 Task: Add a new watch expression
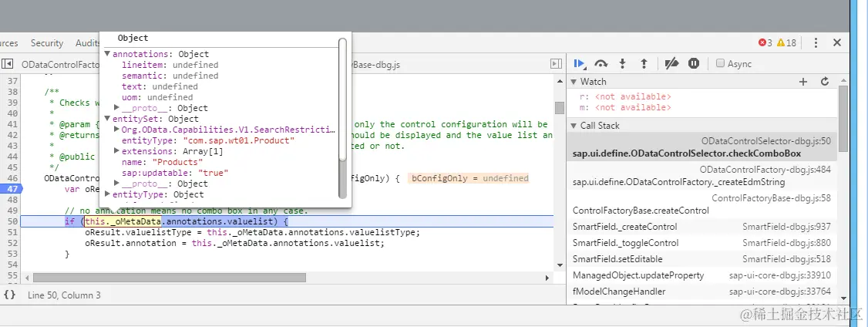(x=803, y=82)
